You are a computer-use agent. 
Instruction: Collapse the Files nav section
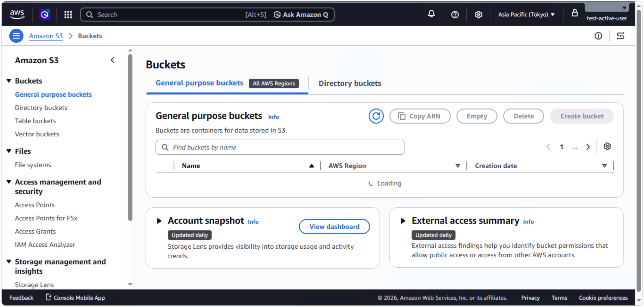point(9,151)
